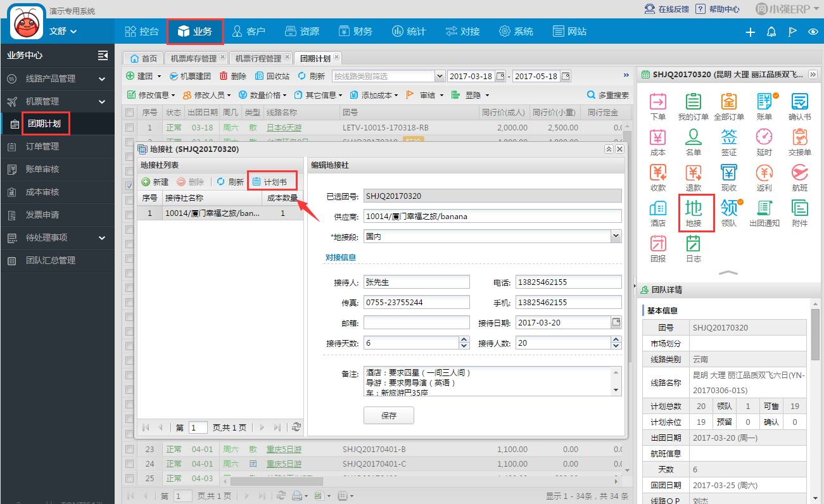Click the 保存 button
The image size is (824, 504).
pos(388,416)
